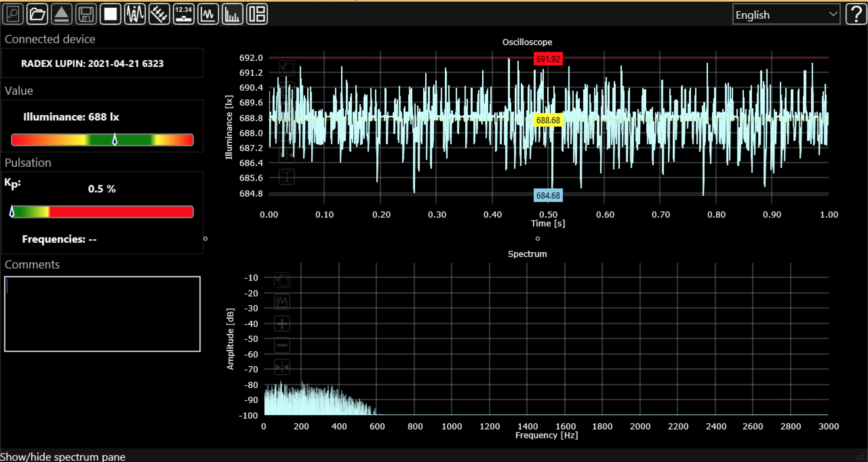868x462 pixels.
Task: Toggle the oscilloscope pane visibility
Action: [x=208, y=14]
